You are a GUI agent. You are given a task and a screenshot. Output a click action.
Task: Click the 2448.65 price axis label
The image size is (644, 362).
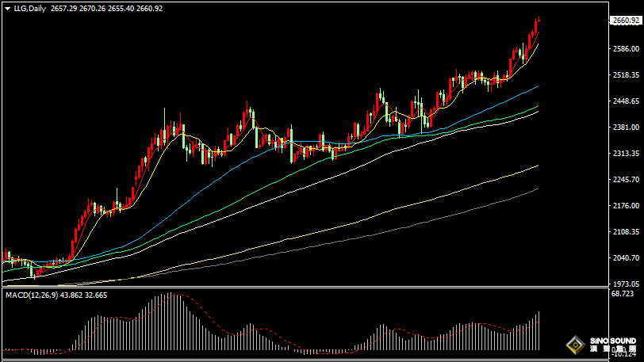(626, 101)
